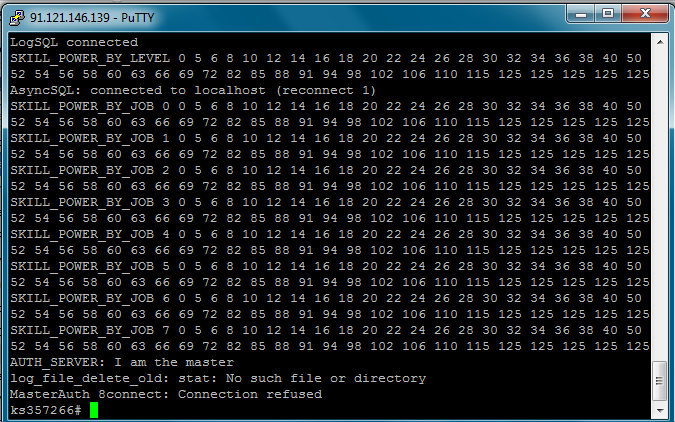Image resolution: width=675 pixels, height=422 pixels.
Task: Click the terminal scrollbar up arrow
Action: (x=660, y=42)
